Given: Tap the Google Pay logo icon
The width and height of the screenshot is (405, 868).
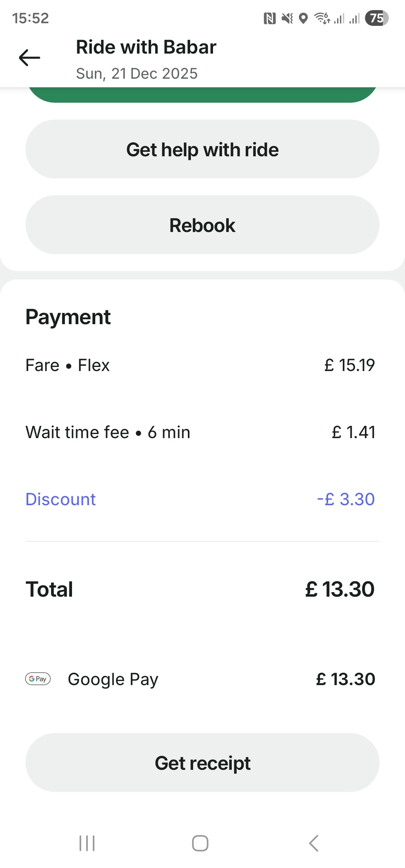Looking at the screenshot, I should (38, 679).
